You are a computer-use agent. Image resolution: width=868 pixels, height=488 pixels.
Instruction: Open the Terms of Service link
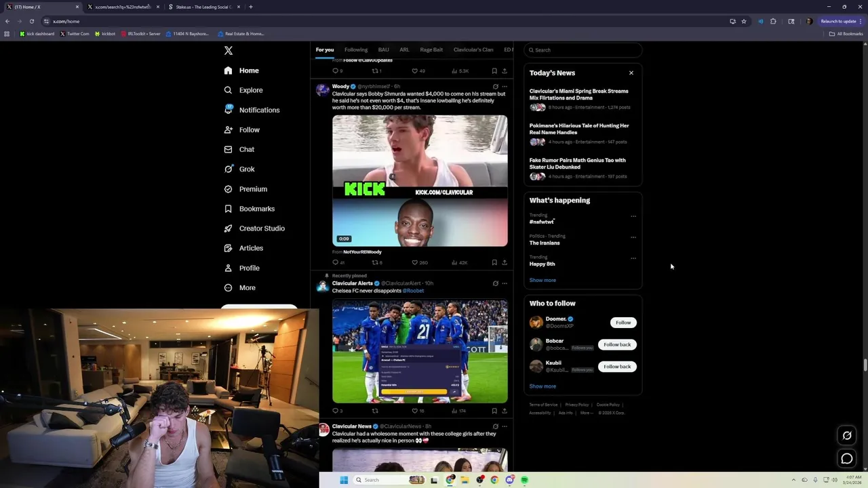pyautogui.click(x=543, y=405)
